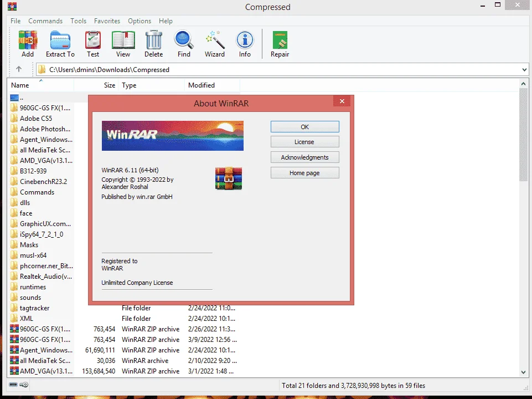Open the Commands menu

point(45,21)
